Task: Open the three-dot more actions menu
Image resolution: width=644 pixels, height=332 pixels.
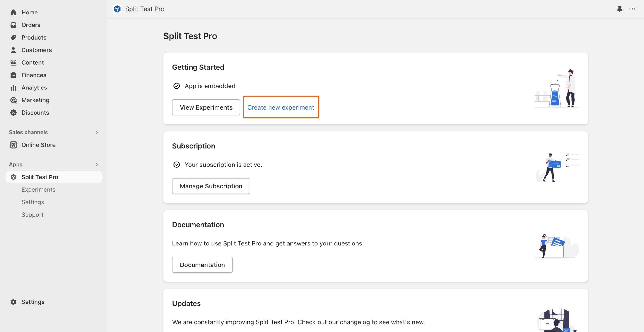Action: click(632, 9)
